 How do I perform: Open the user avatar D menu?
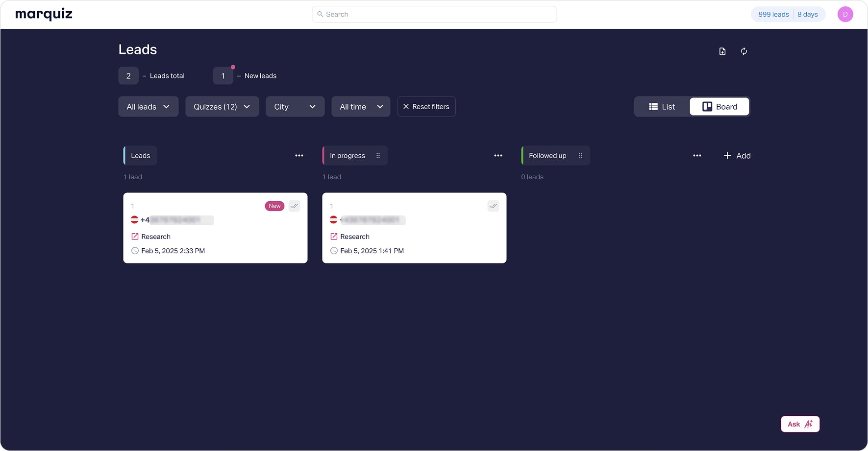pos(845,14)
